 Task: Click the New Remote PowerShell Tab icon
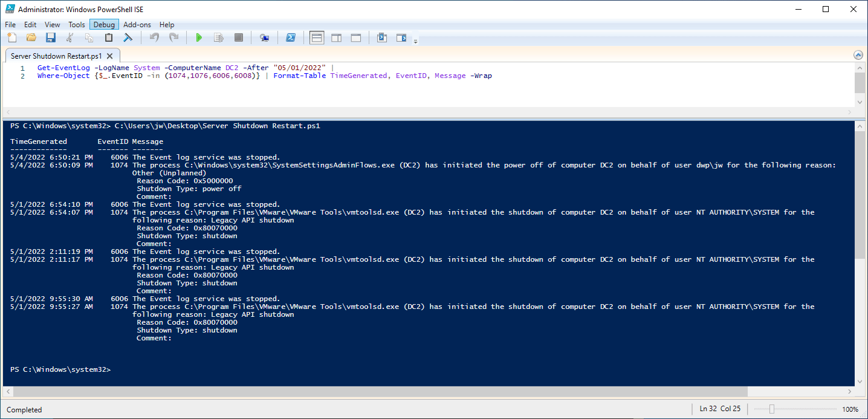tap(264, 38)
